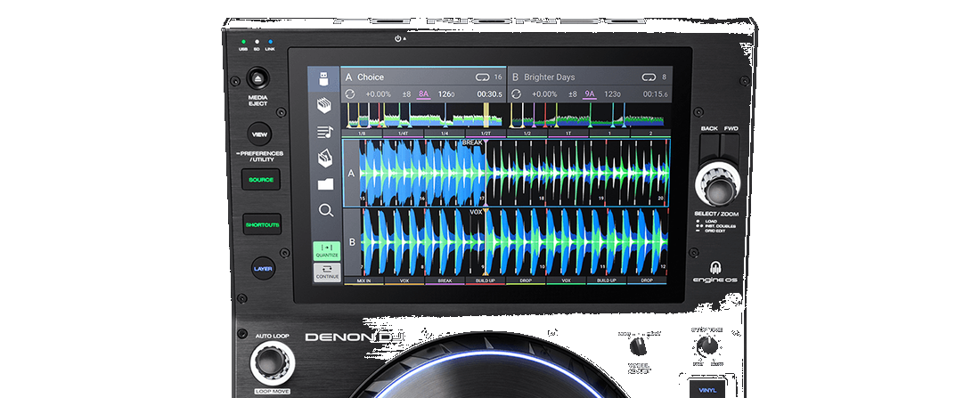The image size is (980, 398).
Task: Tap the loop icon on deck A
Action: 481,77
